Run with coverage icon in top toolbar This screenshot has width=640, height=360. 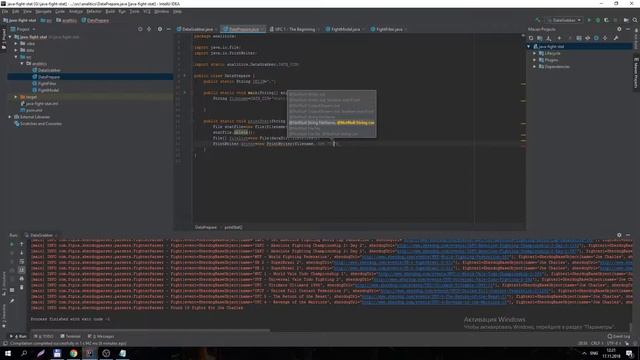[606, 20]
